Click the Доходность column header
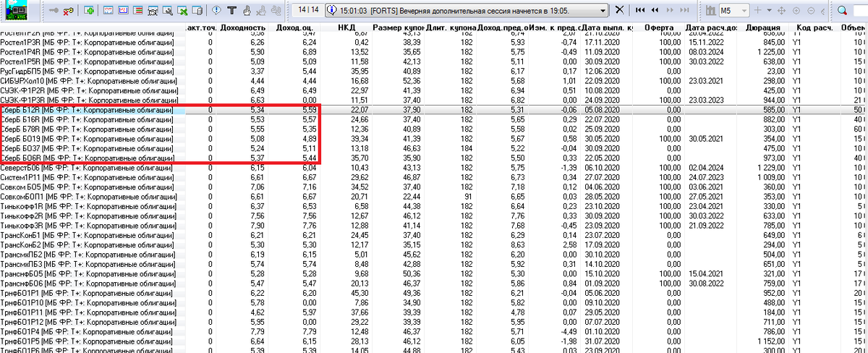 pyautogui.click(x=243, y=27)
